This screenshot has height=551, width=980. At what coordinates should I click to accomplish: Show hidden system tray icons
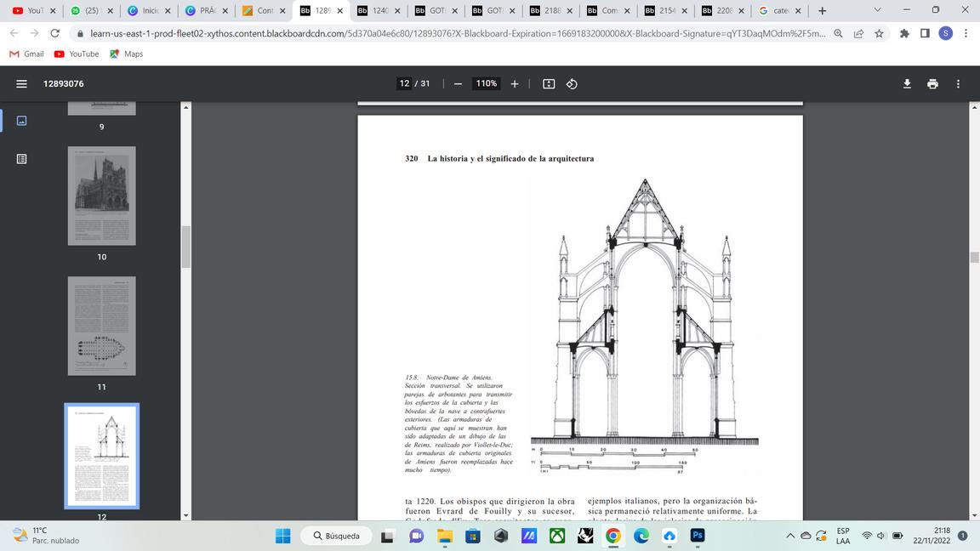pyautogui.click(x=790, y=536)
